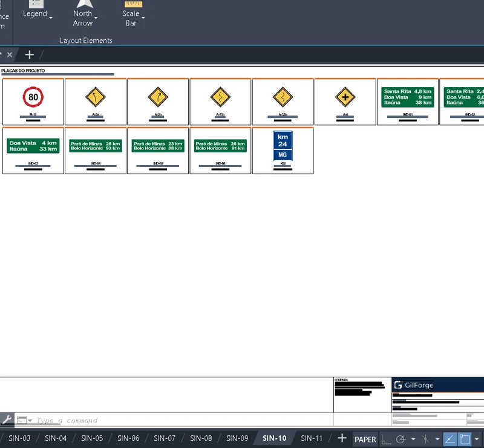The height and width of the screenshot is (448, 484).
Task: Switch to the SIN-08 layout tab
Action: click(201, 438)
